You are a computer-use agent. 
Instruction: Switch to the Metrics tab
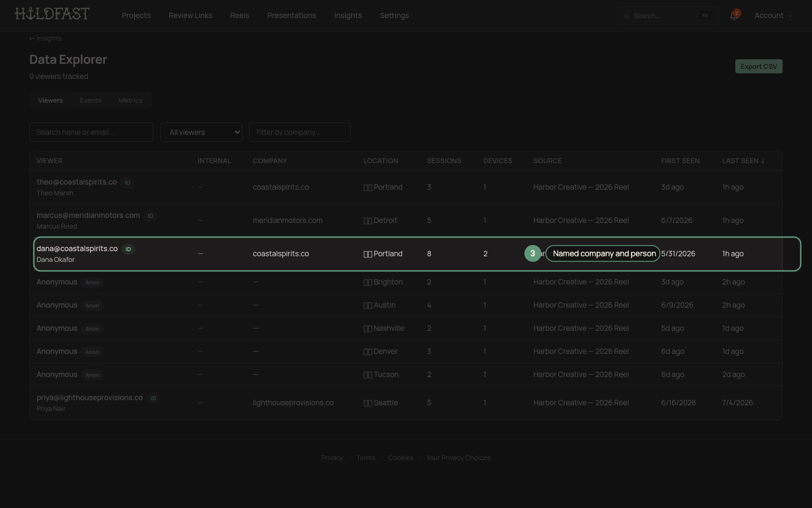point(130,100)
